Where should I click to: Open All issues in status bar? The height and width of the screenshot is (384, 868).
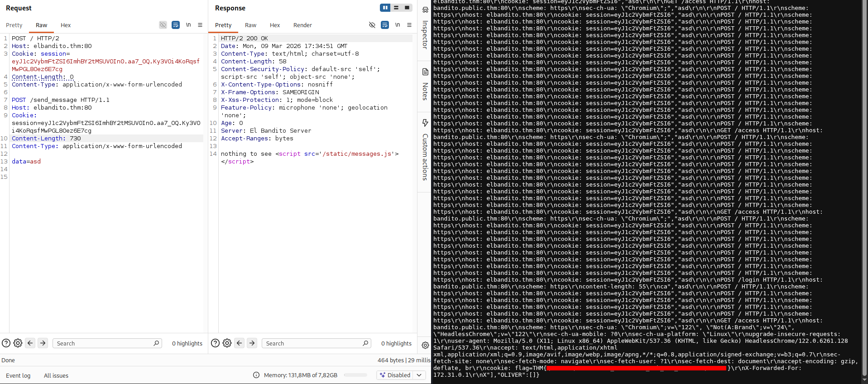point(56,375)
